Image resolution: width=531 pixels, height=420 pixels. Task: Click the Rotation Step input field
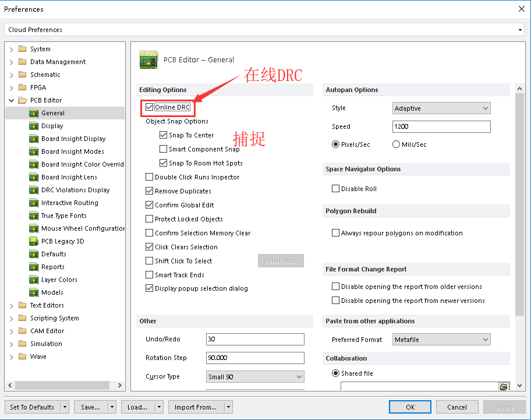click(x=255, y=358)
